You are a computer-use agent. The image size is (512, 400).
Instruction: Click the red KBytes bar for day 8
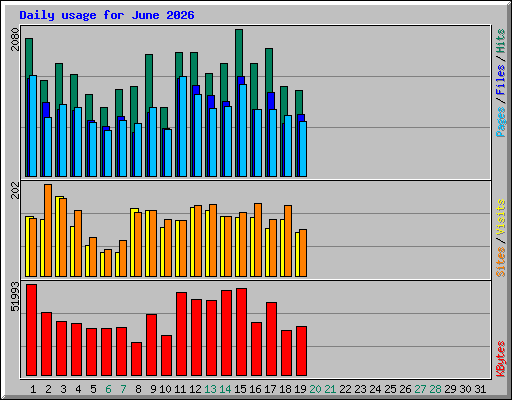pyautogui.click(x=136, y=359)
